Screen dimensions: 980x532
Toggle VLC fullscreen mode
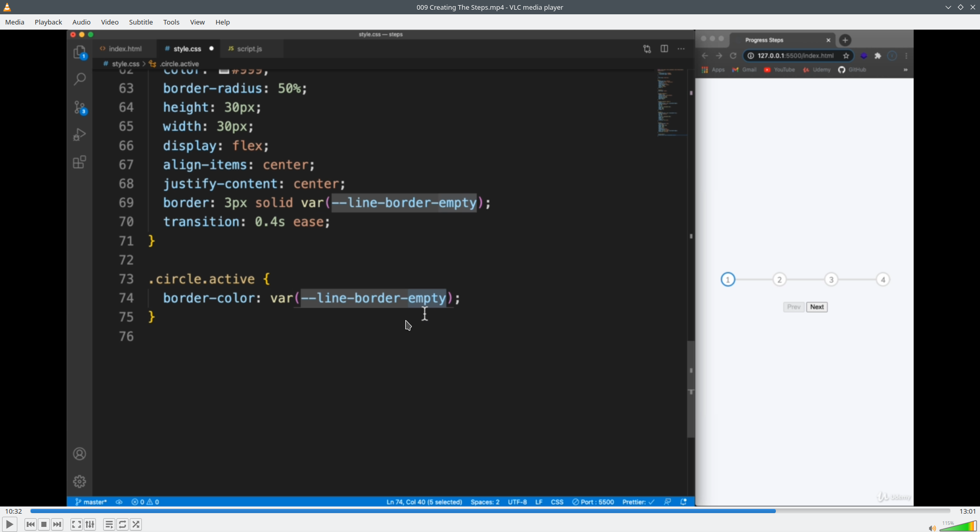[x=77, y=524]
